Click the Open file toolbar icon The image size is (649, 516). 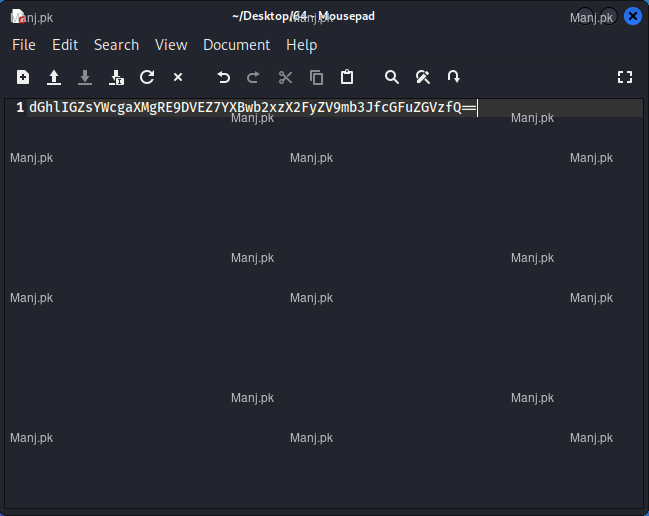pyautogui.click(x=54, y=77)
